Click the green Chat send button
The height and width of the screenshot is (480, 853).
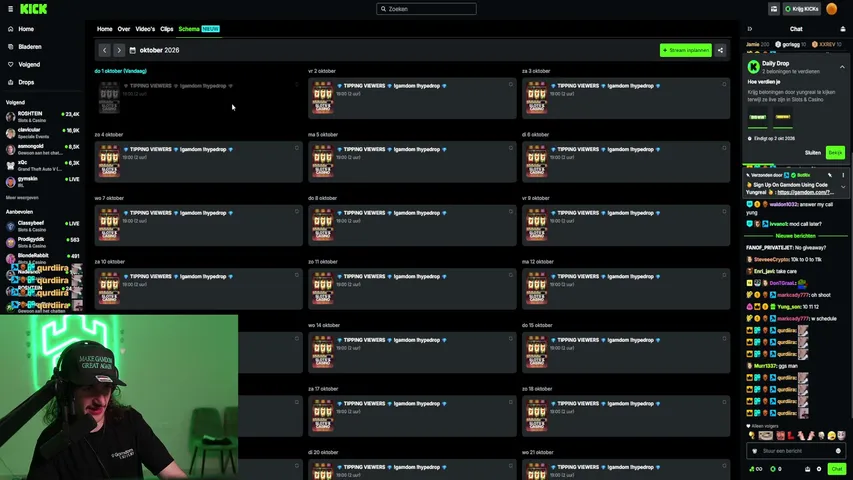click(836, 469)
